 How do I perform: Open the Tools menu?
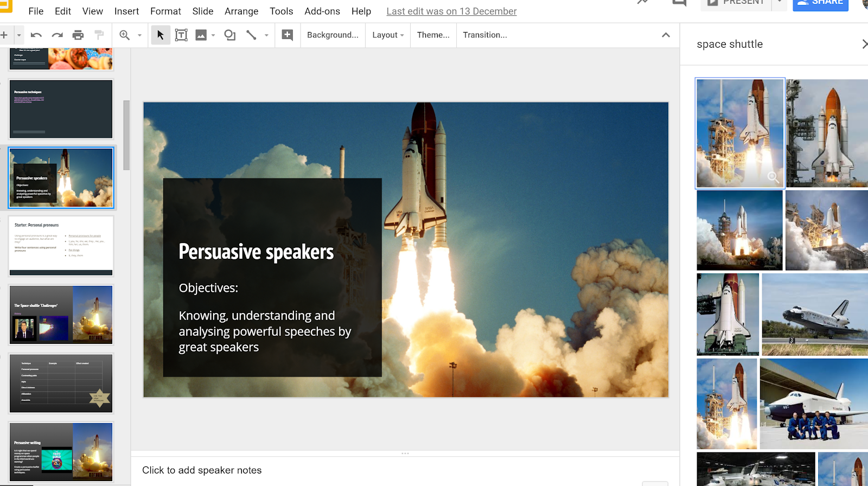coord(282,11)
